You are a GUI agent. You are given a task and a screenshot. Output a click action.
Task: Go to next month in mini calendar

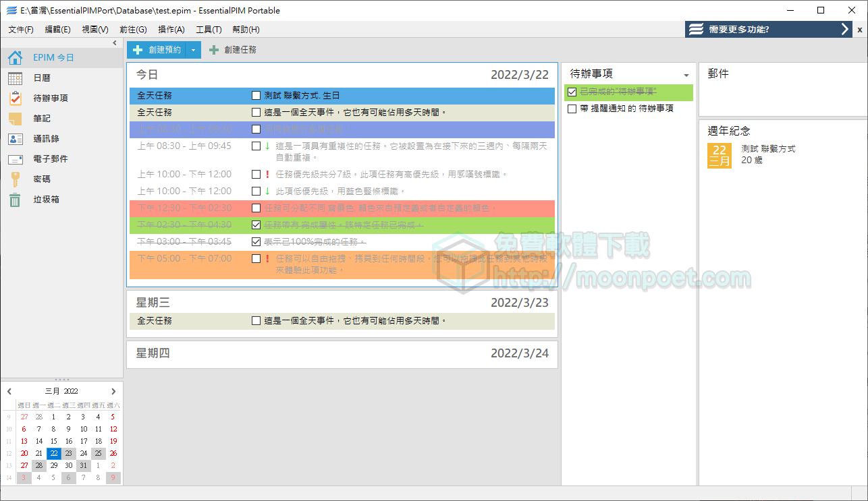tap(113, 391)
